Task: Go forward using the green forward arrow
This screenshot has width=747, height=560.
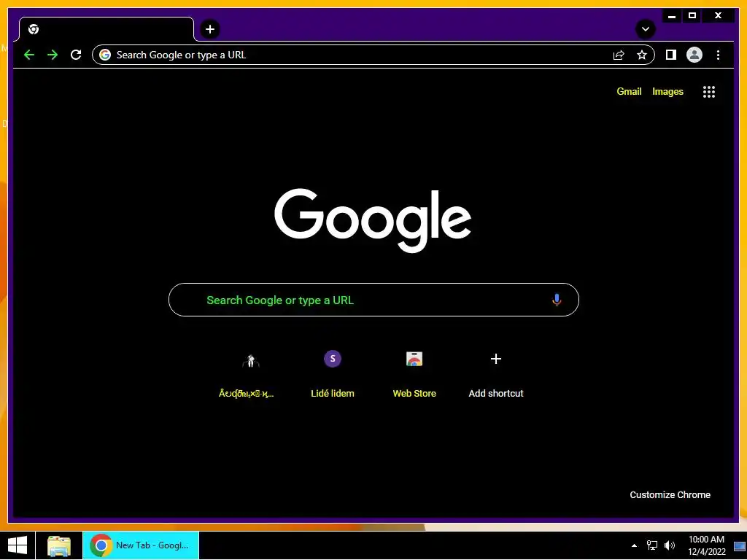Action: [x=53, y=55]
